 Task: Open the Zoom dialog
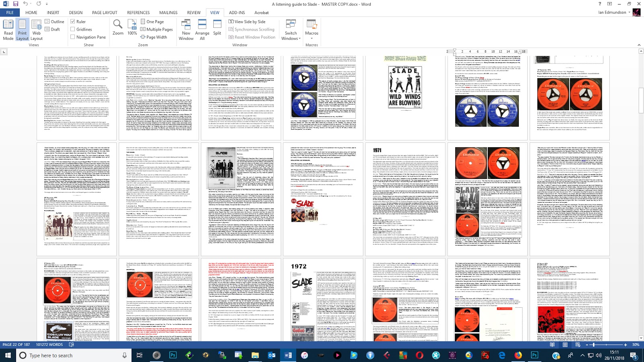[x=118, y=27]
